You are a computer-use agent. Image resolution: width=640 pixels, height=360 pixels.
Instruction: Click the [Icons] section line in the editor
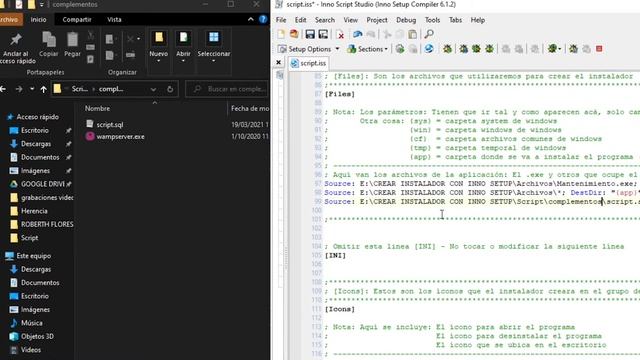340,309
